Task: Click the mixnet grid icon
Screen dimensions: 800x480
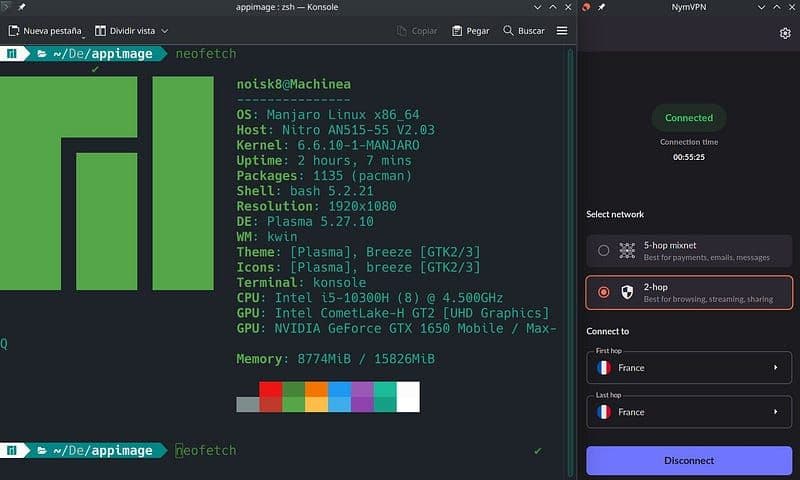Action: (x=627, y=250)
